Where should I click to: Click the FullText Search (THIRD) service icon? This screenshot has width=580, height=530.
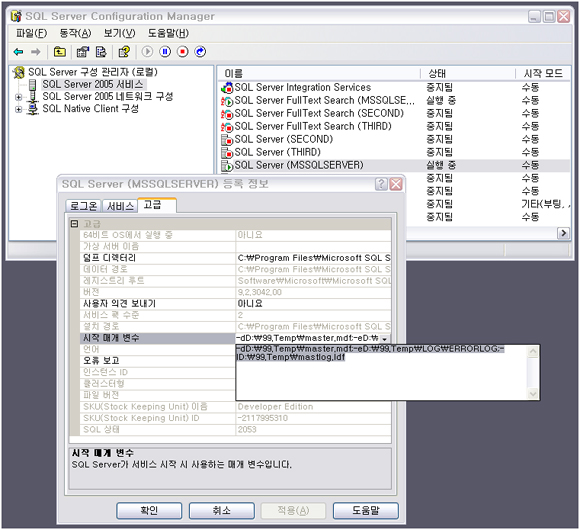tap(227, 127)
